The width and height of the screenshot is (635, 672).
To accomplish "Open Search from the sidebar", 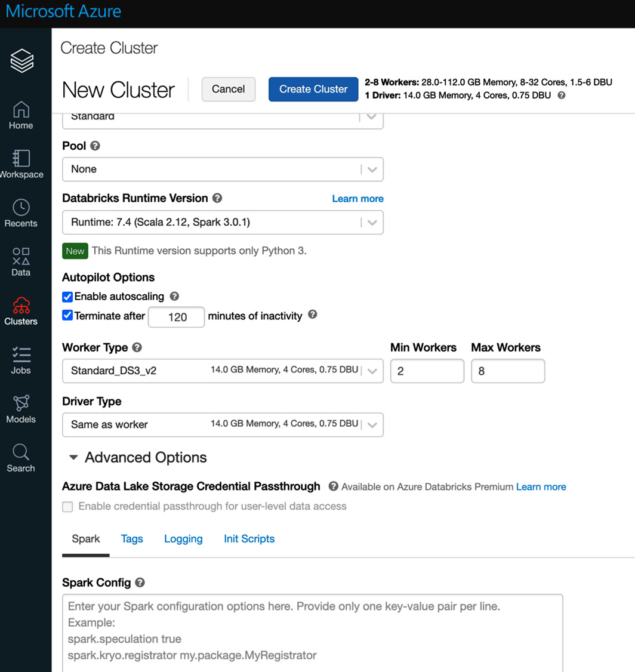I will (x=21, y=458).
